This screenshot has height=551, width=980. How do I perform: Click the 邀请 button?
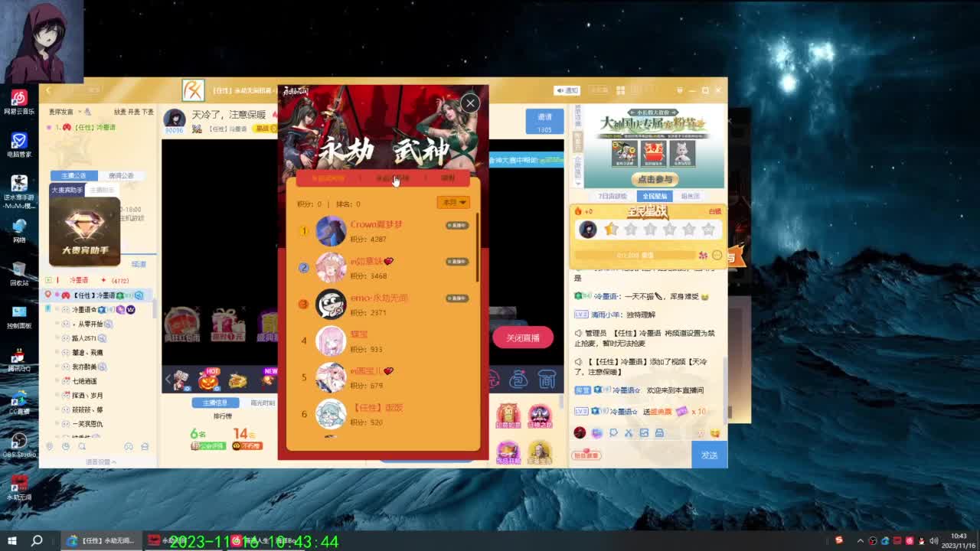(544, 121)
